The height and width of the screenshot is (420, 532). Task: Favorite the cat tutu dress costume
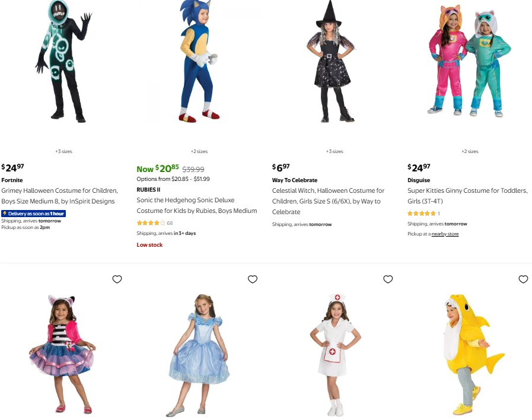(117, 279)
